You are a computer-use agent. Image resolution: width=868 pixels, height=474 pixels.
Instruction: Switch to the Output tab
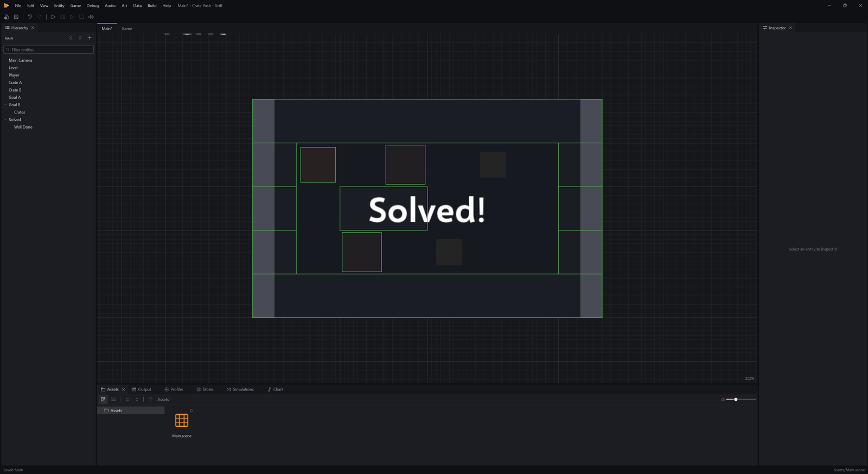click(142, 389)
